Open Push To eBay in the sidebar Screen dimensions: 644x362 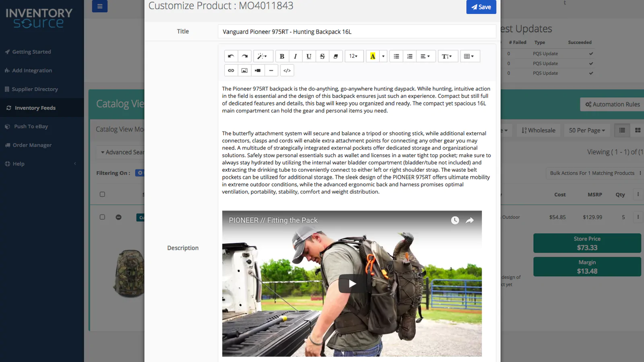31,126
